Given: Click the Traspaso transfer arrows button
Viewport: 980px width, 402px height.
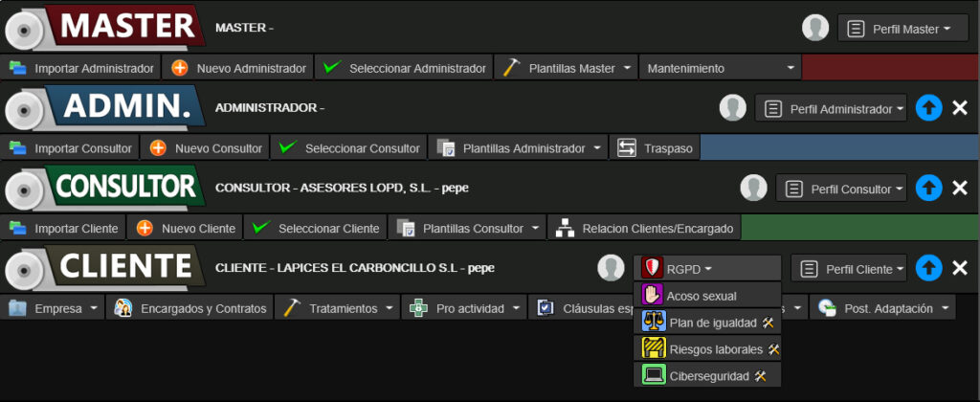Looking at the screenshot, I should pos(656,148).
